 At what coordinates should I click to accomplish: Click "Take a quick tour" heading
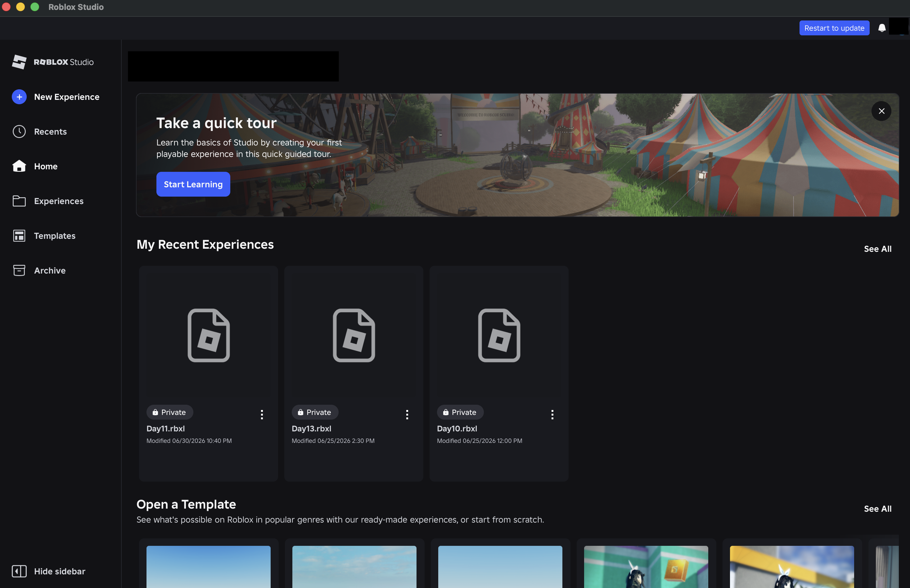click(216, 123)
